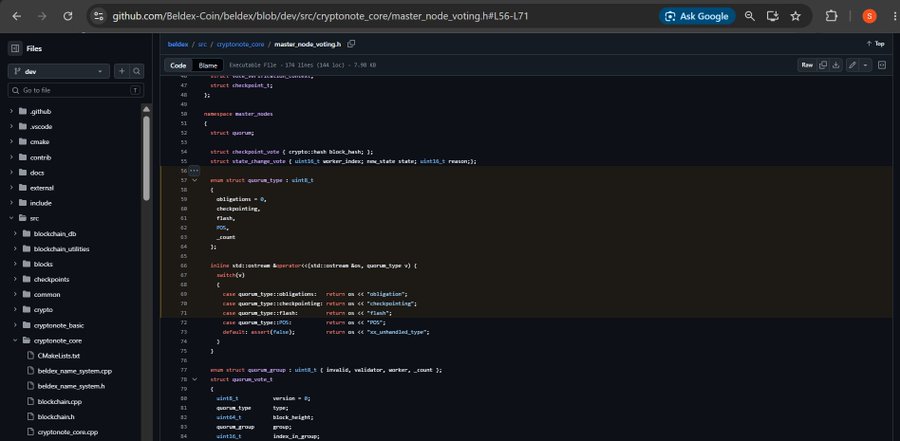Viewport: 900px width, 441px height.
Task: Click the search files magnifier icon
Action: coord(137,71)
